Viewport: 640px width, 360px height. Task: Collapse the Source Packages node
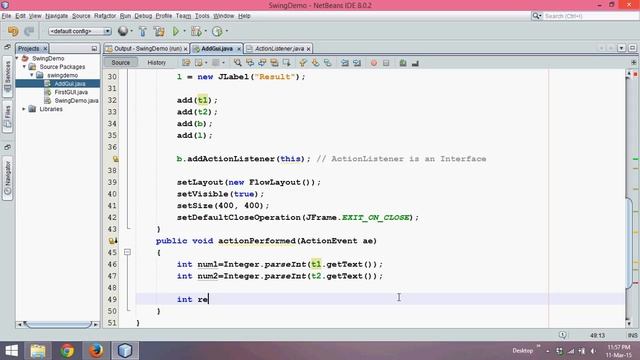pos(24,67)
